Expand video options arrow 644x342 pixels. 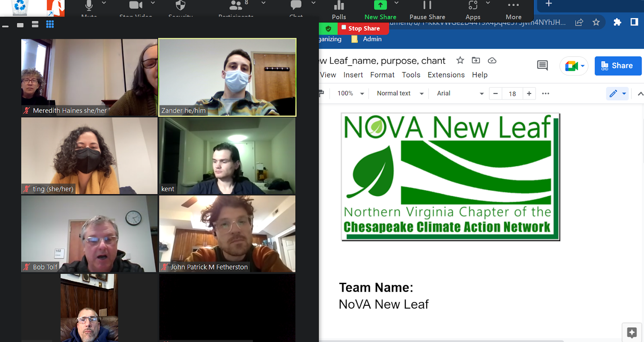(153, 3)
